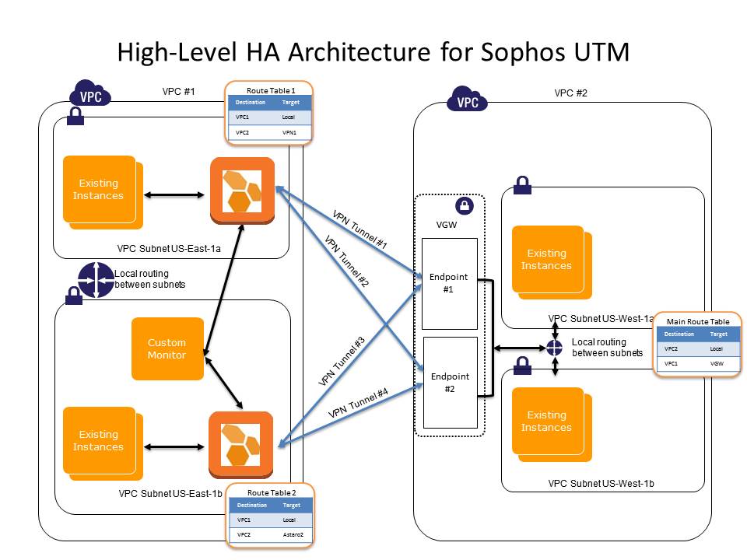Click the Target header in Route Table 2

292,506
